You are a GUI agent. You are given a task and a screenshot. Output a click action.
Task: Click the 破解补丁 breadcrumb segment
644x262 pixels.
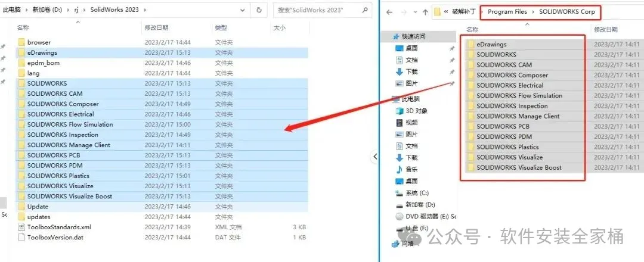(465, 12)
